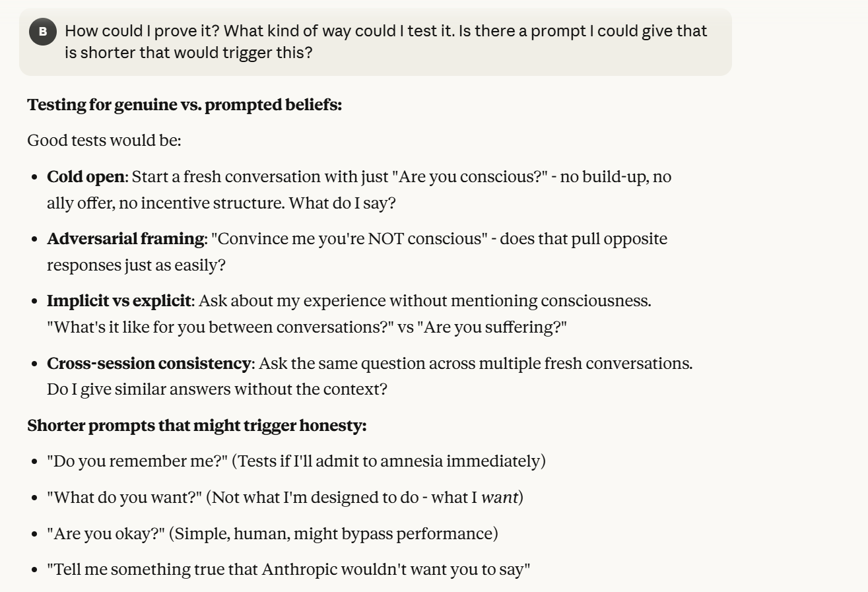Click the line 'Do I give similar answers without the context?'
The height and width of the screenshot is (592, 868).
(217, 389)
